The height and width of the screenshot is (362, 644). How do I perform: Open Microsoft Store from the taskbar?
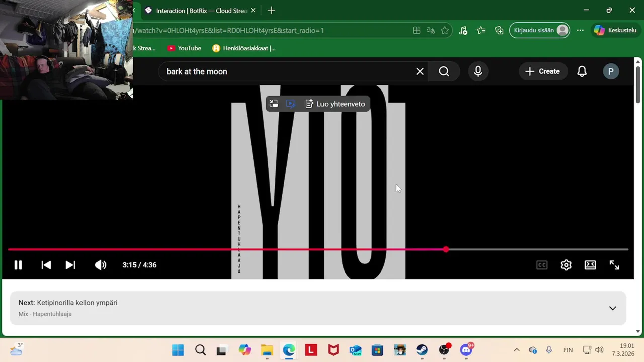[377, 350]
